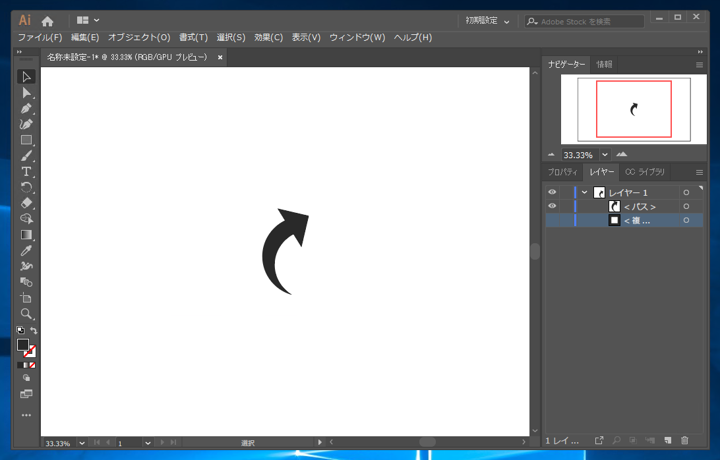Click the Make/Release Clipping Mask icon
The width and height of the screenshot is (720, 460).
(633, 440)
